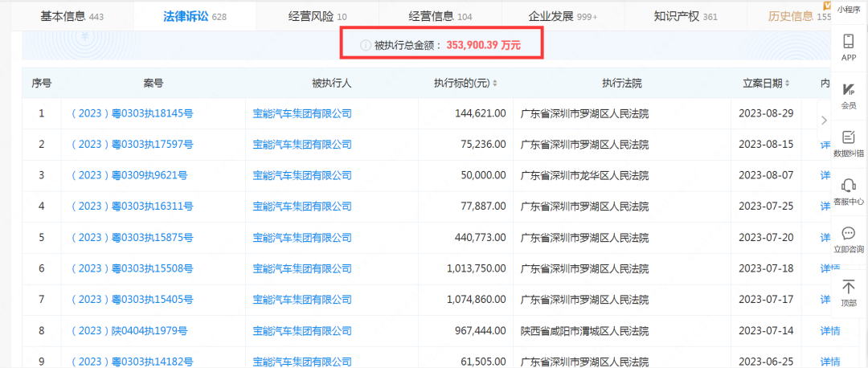The width and height of the screenshot is (868, 368).
Task: Expand table right with chevron arrow
Action: (x=823, y=120)
